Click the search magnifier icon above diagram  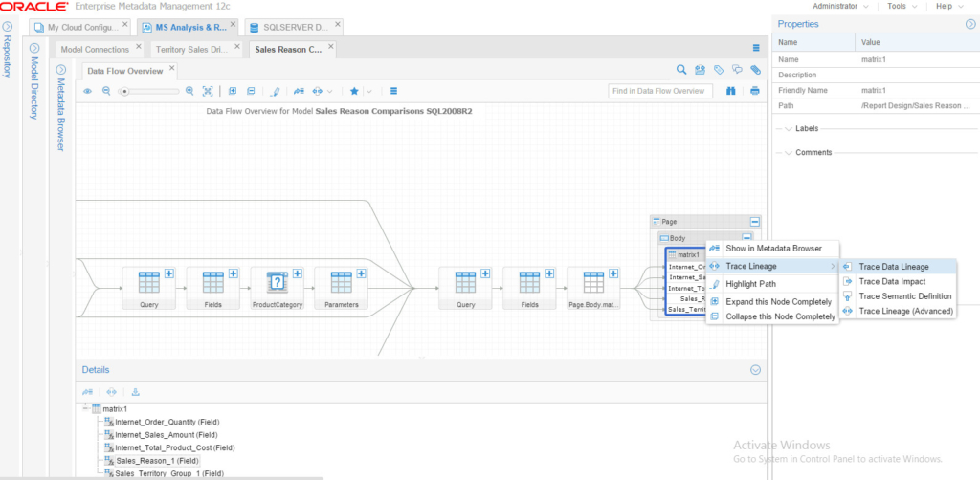click(681, 70)
